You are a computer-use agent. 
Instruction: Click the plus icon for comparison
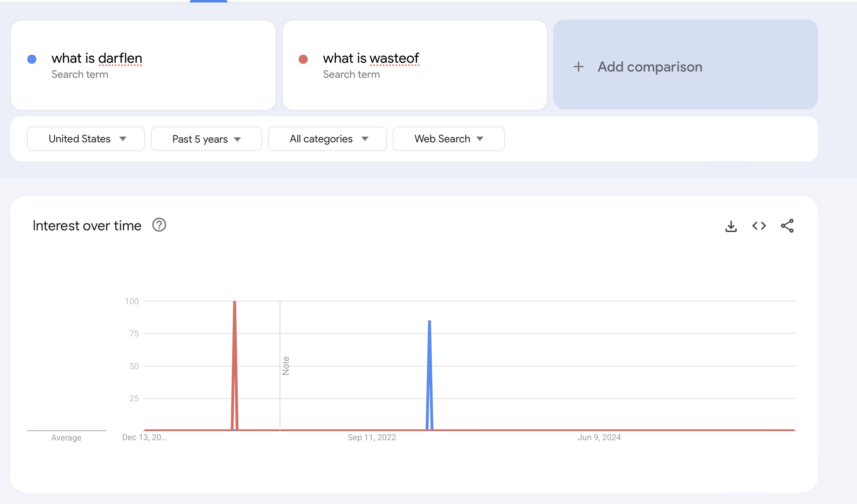[579, 67]
